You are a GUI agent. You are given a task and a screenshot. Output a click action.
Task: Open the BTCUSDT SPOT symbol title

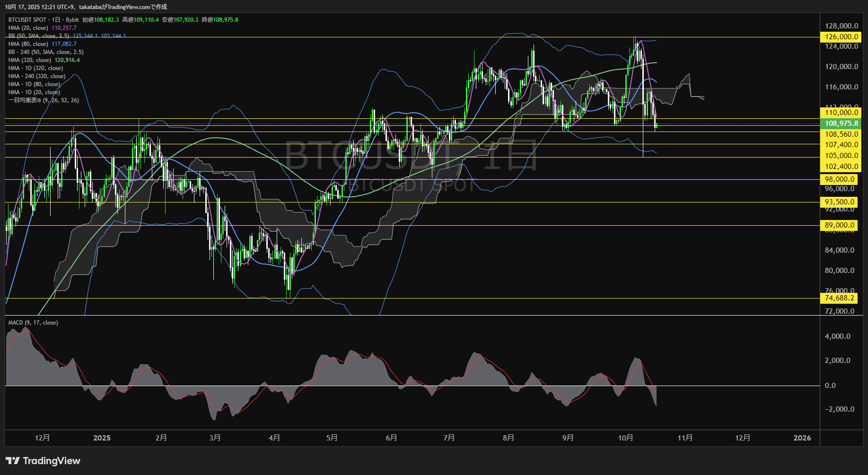(27, 20)
